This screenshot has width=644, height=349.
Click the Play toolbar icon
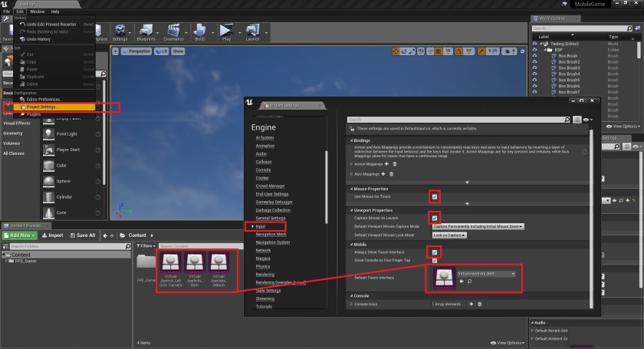pyautogui.click(x=226, y=31)
